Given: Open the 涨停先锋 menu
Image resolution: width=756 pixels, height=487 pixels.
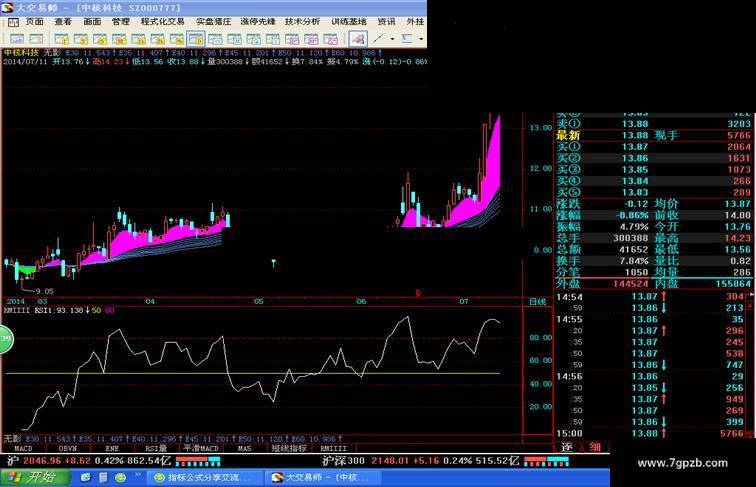Looking at the screenshot, I should point(258,22).
